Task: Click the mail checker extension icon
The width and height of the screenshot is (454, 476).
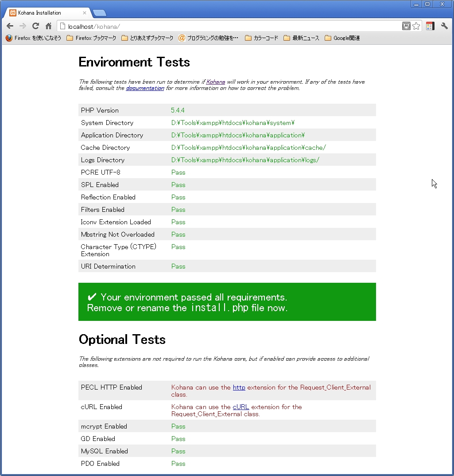Action: click(406, 26)
